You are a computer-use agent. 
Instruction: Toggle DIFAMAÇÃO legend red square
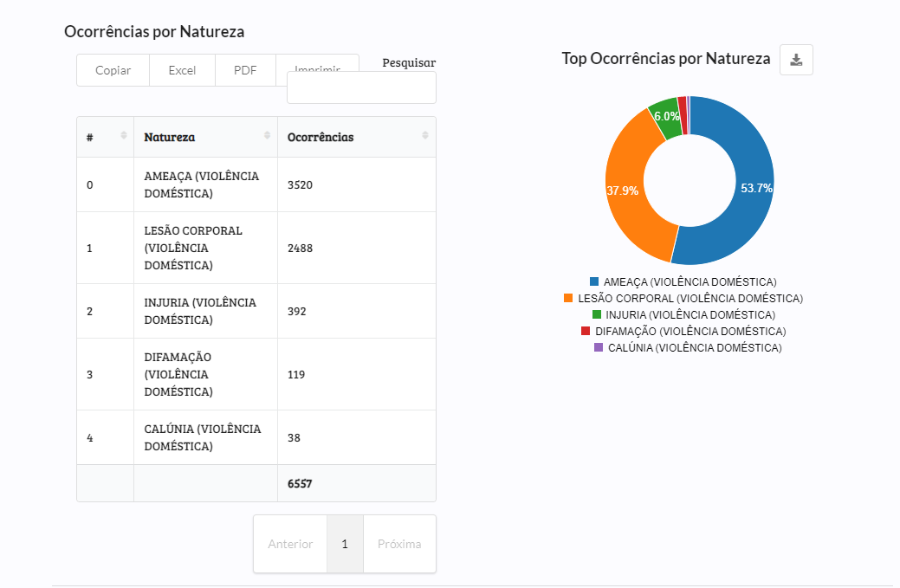[586, 331]
